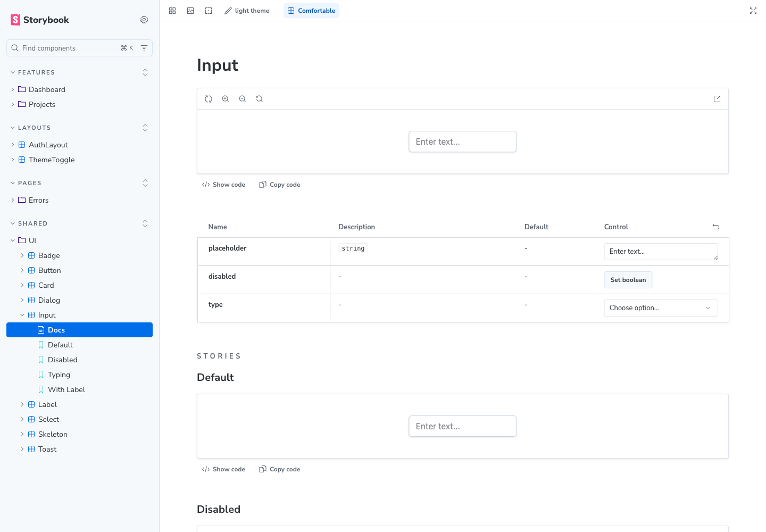The height and width of the screenshot is (532, 766).
Task: Show code for Default story
Action: coord(223,469)
